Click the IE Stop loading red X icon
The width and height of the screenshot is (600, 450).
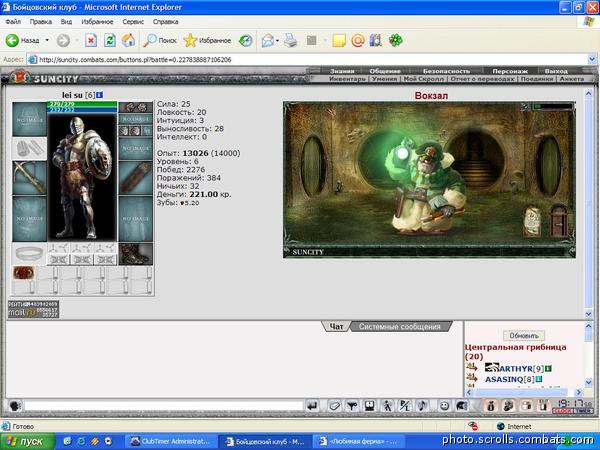[x=91, y=40]
